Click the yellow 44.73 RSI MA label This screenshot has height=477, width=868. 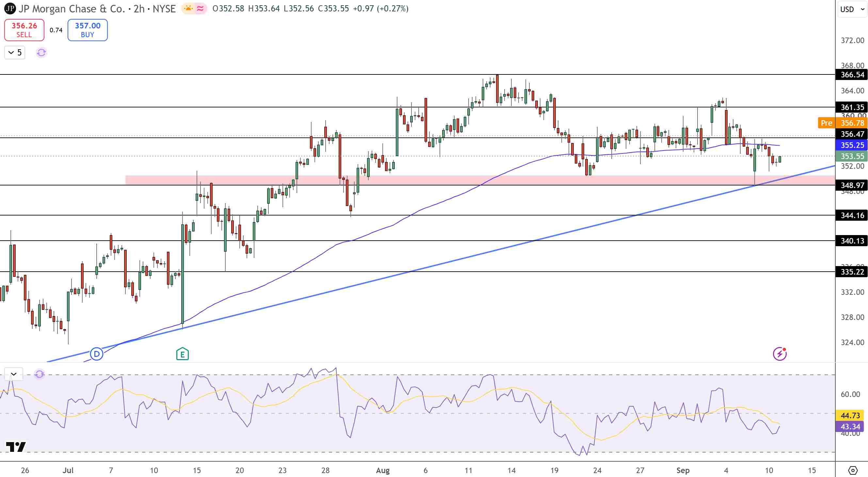[x=850, y=416]
